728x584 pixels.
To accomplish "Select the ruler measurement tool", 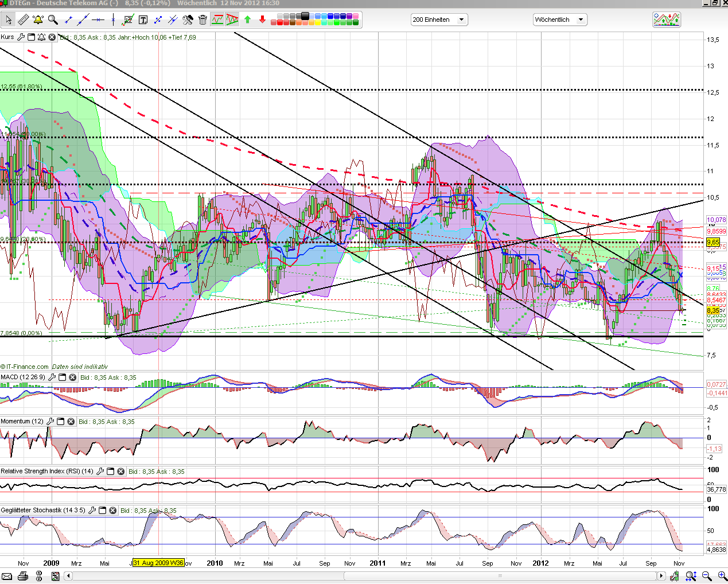I will (23, 20).
